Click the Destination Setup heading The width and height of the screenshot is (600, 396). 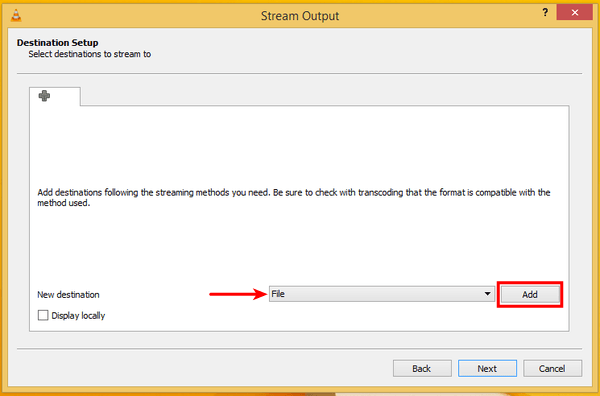[57, 42]
